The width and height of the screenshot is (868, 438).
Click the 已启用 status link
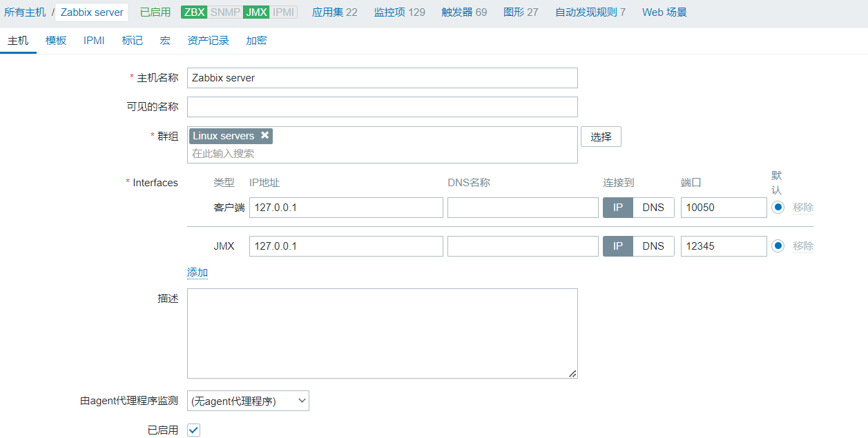155,12
